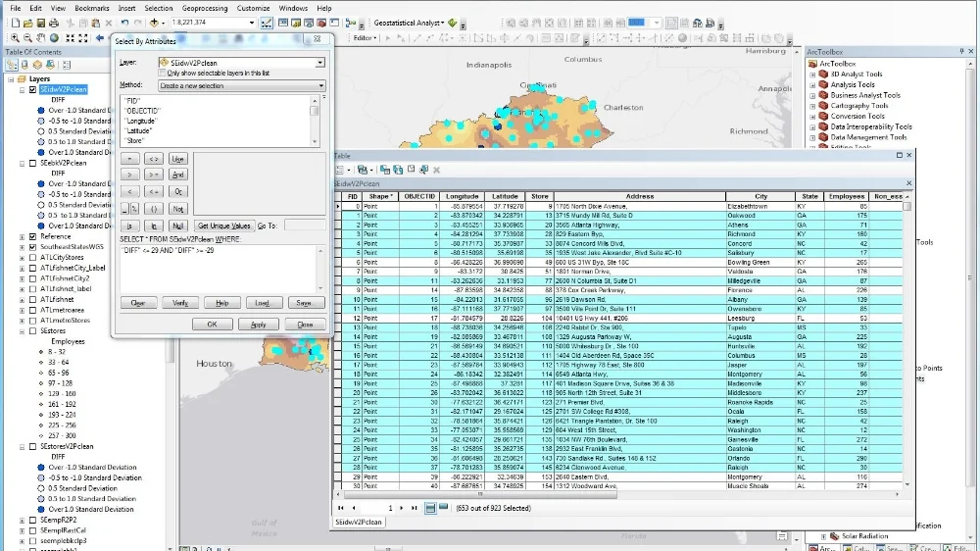Viewport: 980px width, 551px height.
Task: Click OK in Select By Attributes
Action: tap(212, 324)
